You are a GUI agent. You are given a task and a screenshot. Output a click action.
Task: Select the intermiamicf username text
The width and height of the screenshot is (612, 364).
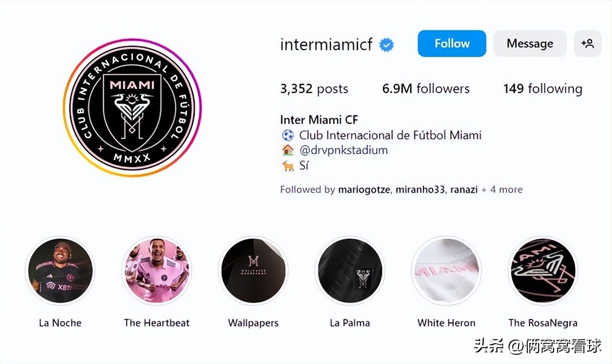click(327, 44)
